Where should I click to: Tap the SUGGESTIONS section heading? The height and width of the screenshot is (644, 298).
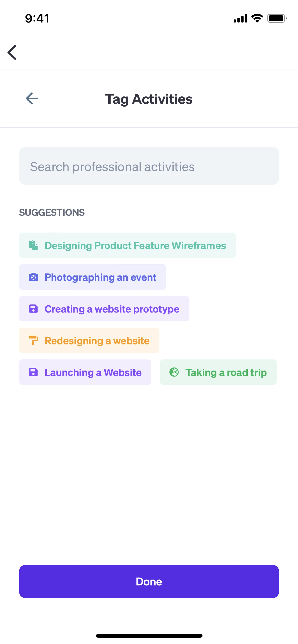click(x=52, y=213)
